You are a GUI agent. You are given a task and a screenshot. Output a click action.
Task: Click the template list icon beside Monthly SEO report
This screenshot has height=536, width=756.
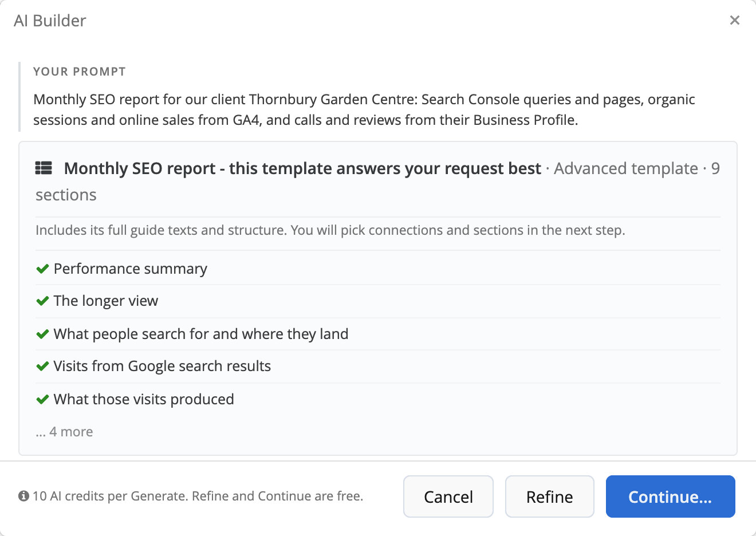(44, 168)
